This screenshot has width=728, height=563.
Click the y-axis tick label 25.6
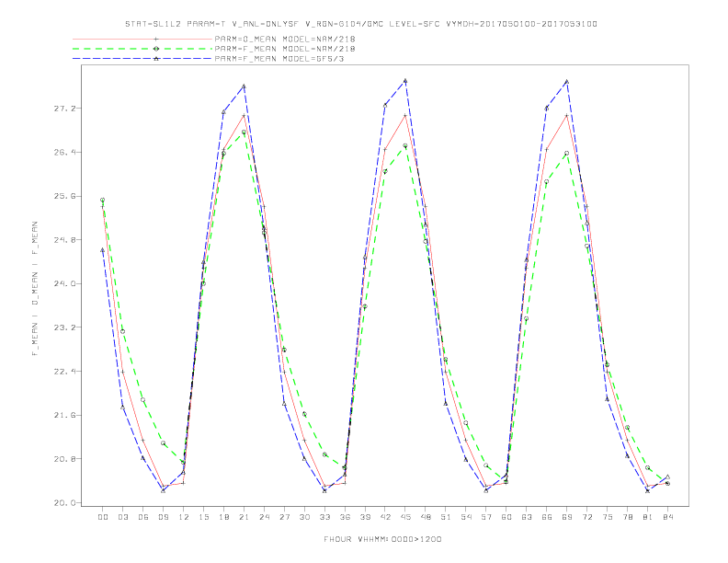coord(63,196)
